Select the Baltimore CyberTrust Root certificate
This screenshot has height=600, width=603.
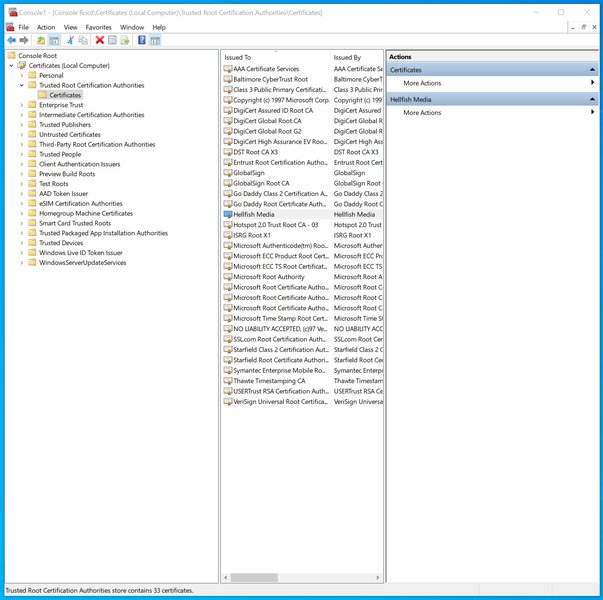pos(270,79)
